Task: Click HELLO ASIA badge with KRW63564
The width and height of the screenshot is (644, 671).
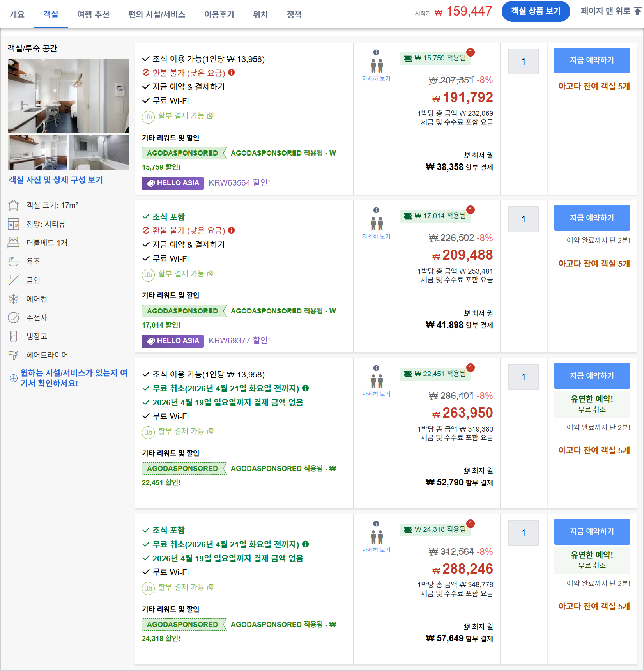Action: (173, 183)
